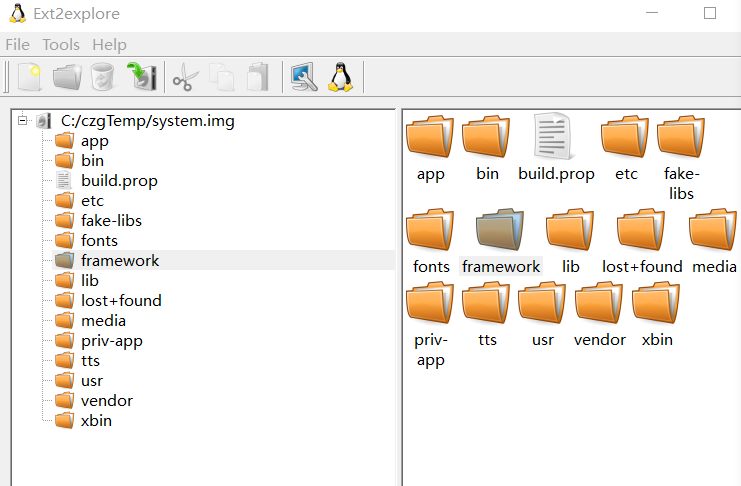The width and height of the screenshot is (741, 486).
Task: Open the Tools menu
Action: 61,44
